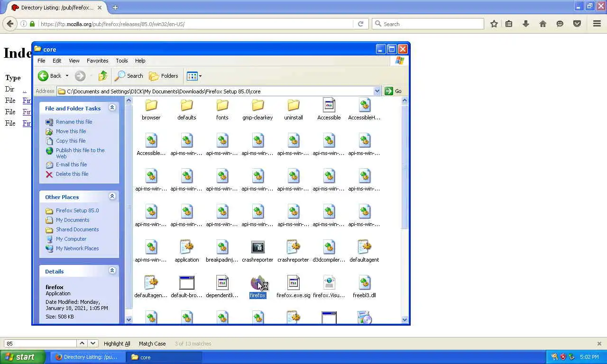607x364 pixels.
Task: Click Firefox reload button
Action: pos(360,24)
